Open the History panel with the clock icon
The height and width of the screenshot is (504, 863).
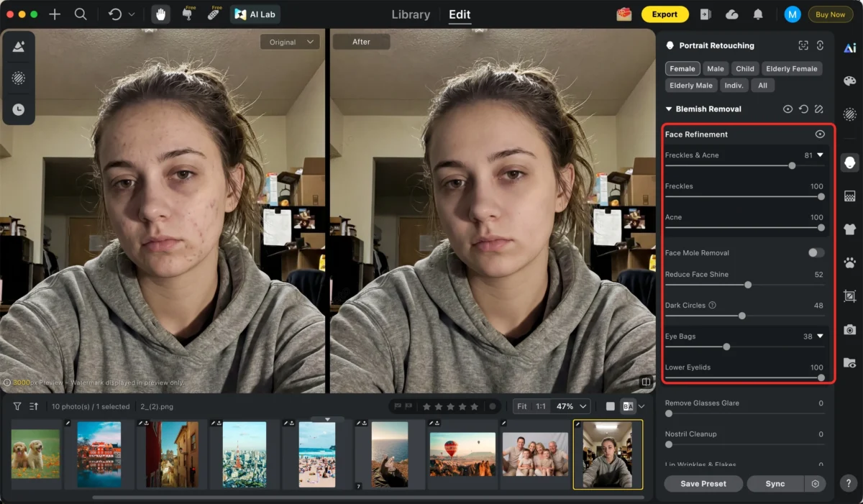coord(19,109)
